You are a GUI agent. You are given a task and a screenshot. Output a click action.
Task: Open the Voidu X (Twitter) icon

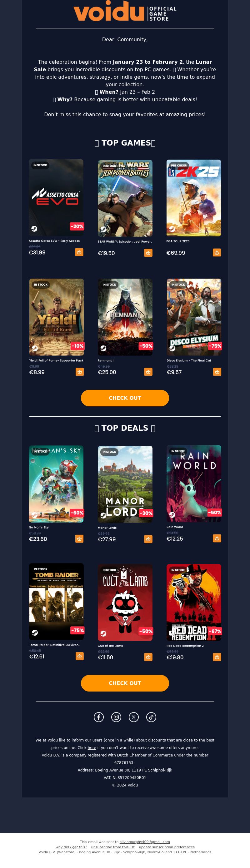point(134,717)
